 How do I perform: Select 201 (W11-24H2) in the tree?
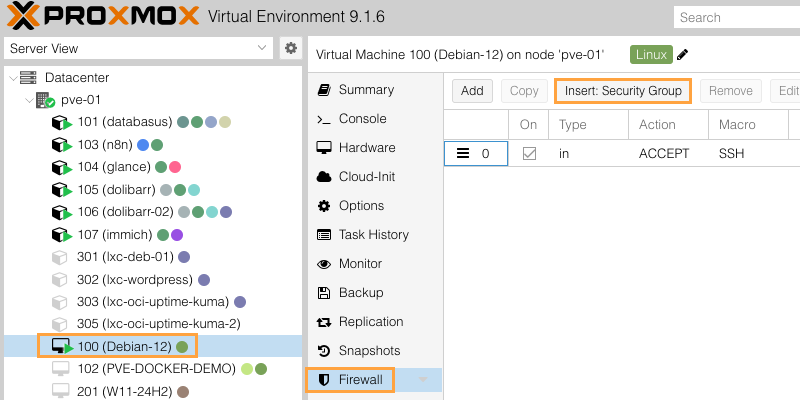coord(153,391)
